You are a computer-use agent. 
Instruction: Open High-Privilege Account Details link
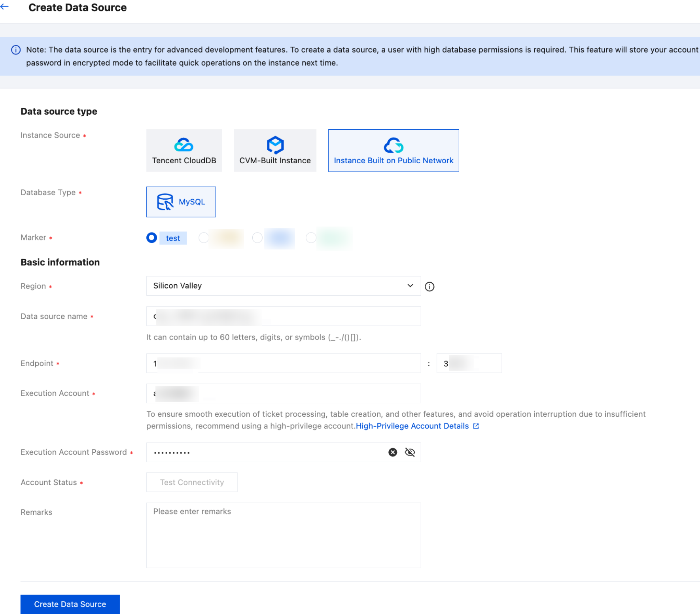coord(417,426)
